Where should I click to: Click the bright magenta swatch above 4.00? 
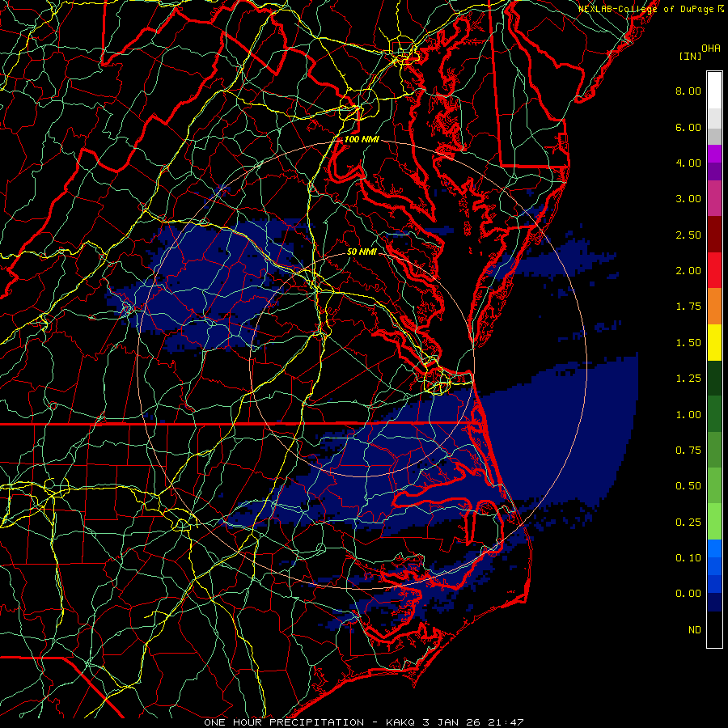click(x=714, y=154)
